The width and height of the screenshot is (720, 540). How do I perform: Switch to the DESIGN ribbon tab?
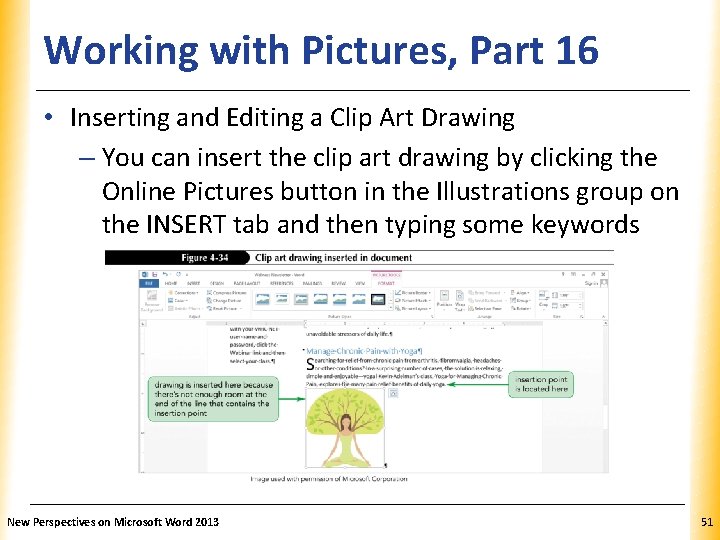(217, 283)
